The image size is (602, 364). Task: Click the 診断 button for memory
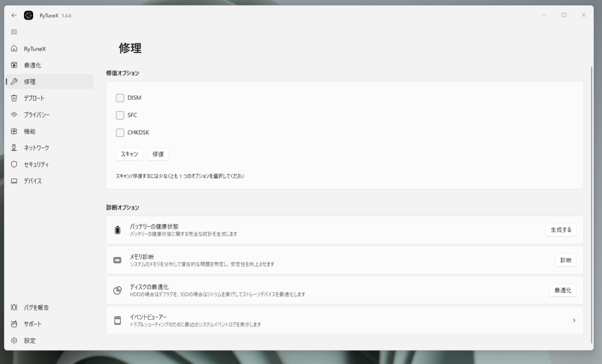(x=566, y=260)
